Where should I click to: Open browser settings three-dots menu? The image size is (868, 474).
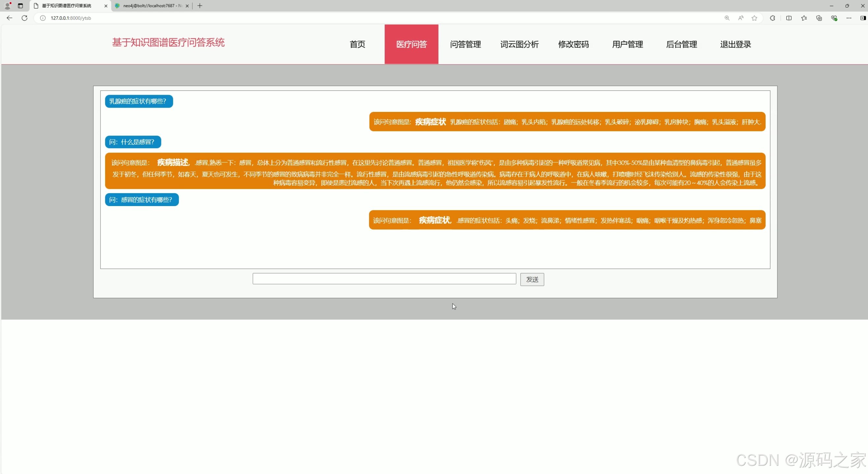(x=849, y=18)
